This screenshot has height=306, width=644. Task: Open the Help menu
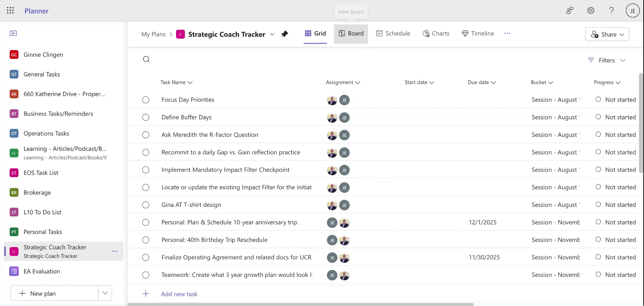click(612, 10)
